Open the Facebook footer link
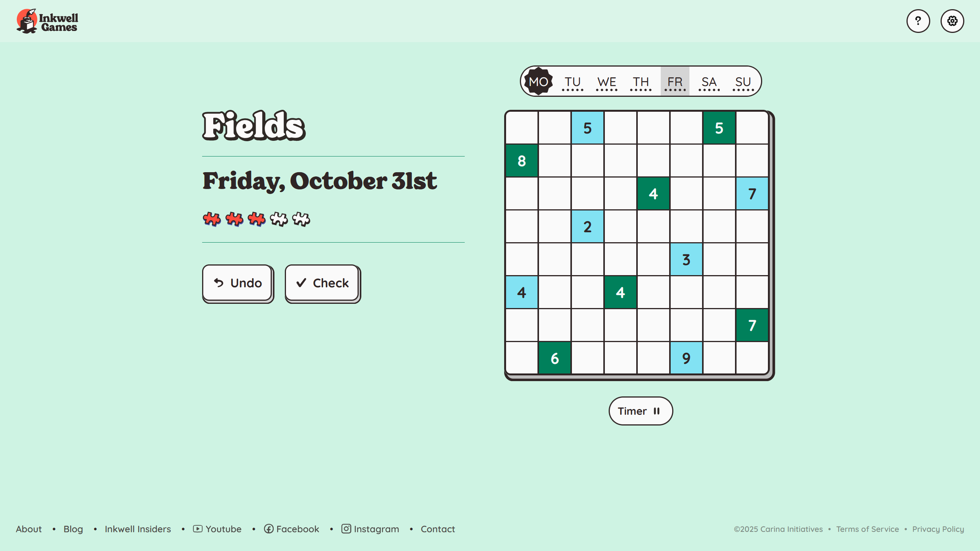The image size is (980, 551). pos(291,529)
